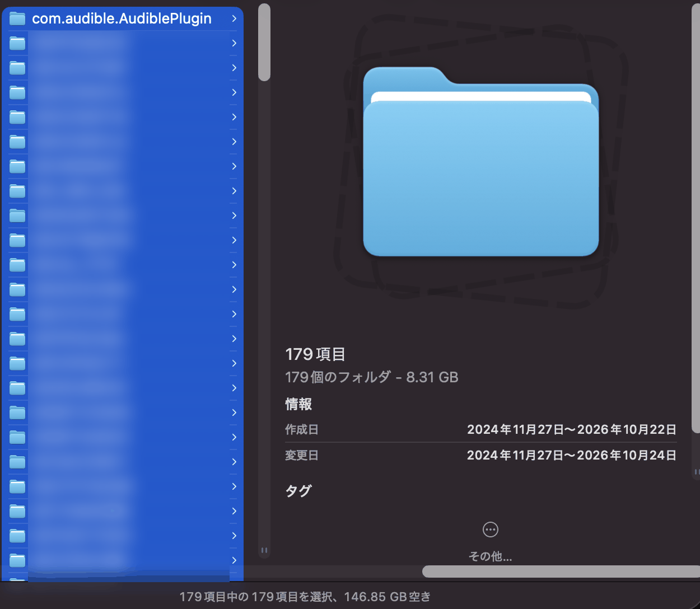Click the large folder preview thumbnail

pos(481,161)
